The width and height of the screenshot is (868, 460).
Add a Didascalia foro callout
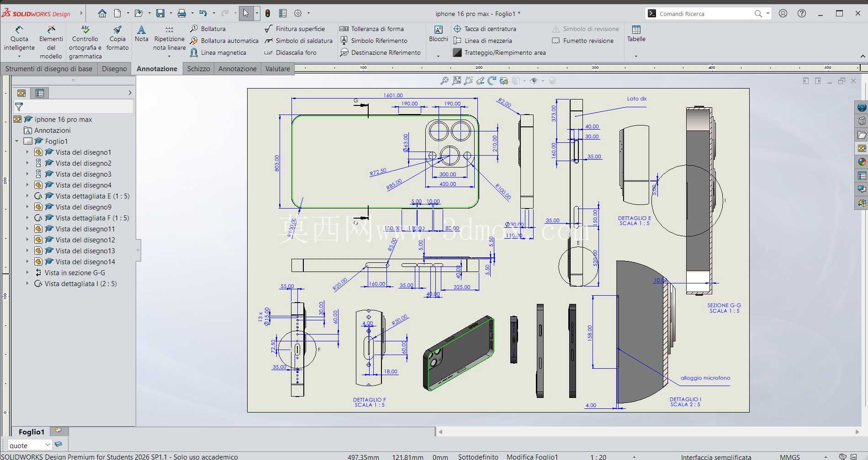click(x=291, y=52)
